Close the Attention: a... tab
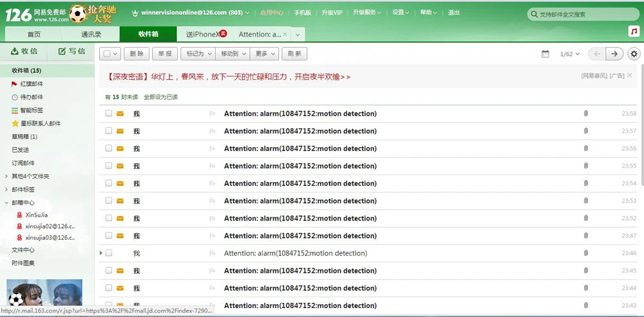Screen dimensions: 644x317 pos(285,35)
